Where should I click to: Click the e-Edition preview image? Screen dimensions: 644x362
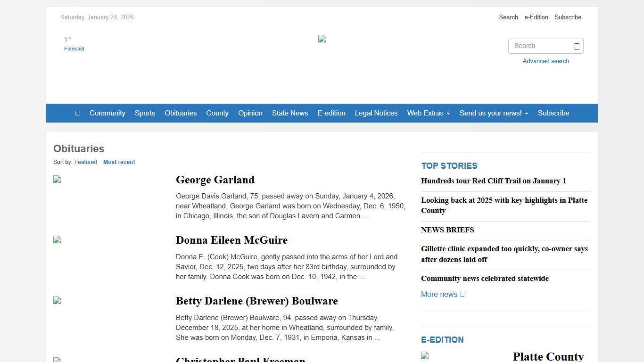424,356
